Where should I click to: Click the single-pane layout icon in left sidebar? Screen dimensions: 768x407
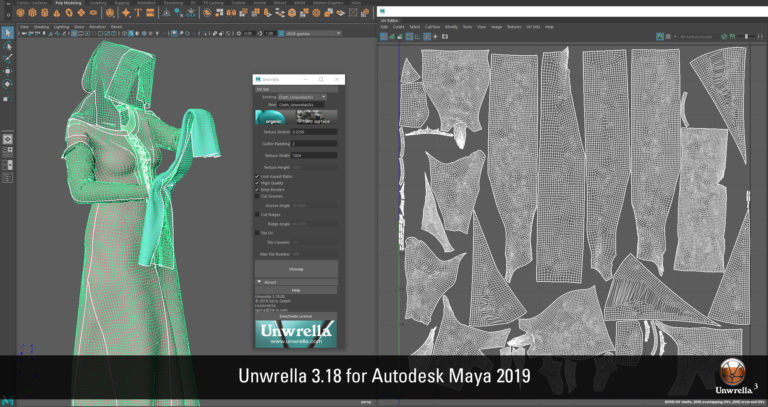click(7, 140)
